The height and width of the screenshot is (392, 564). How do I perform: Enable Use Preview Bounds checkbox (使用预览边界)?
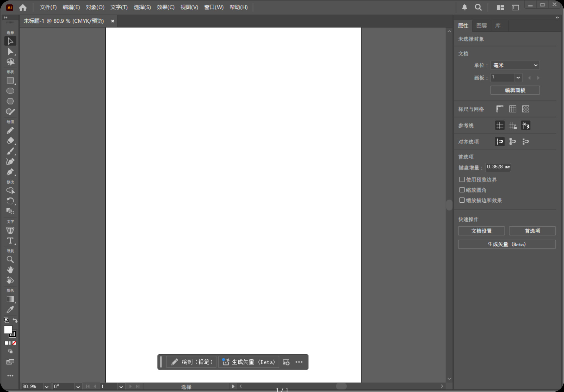pyautogui.click(x=462, y=180)
